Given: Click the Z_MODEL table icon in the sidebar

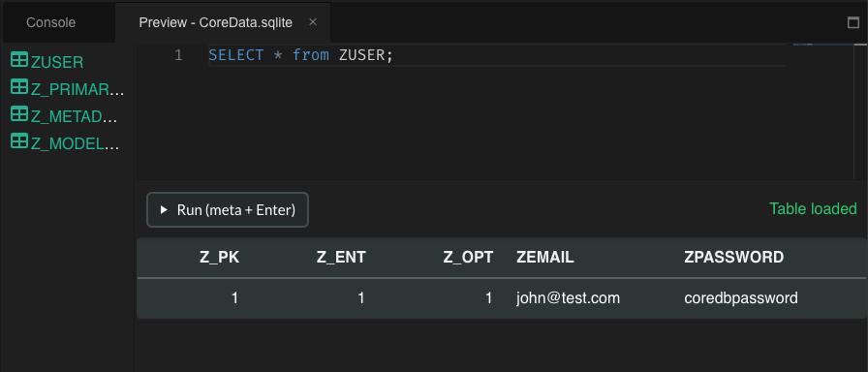Looking at the screenshot, I should coord(19,141).
